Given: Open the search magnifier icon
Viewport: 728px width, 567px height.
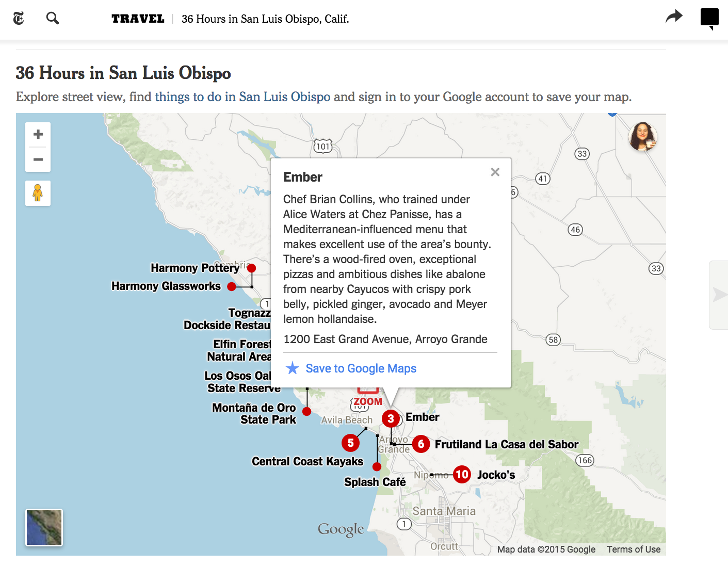Looking at the screenshot, I should 53,19.
